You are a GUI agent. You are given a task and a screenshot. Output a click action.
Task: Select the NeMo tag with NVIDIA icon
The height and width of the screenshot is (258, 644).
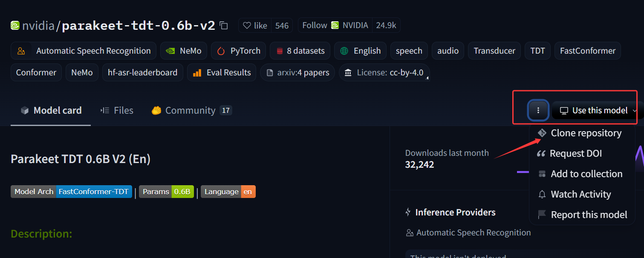[183, 51]
